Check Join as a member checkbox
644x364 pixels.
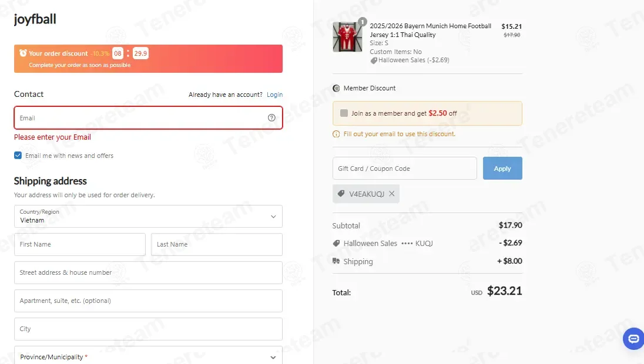(344, 113)
